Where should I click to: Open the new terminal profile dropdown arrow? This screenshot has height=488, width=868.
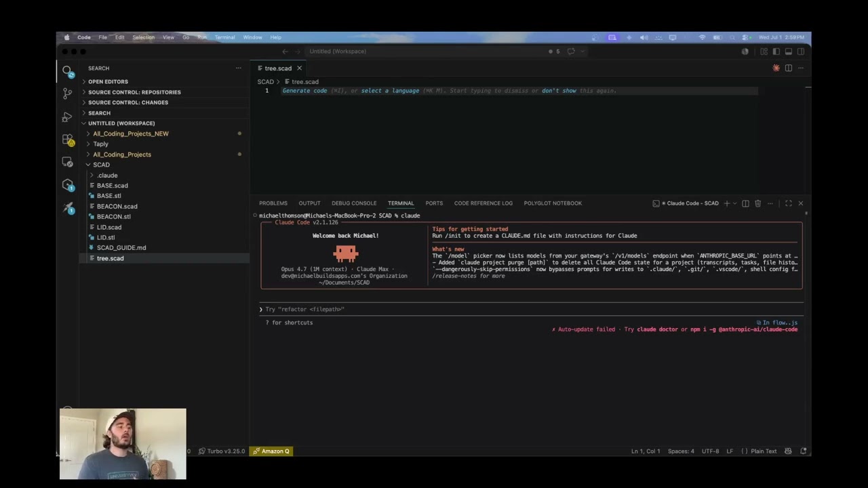click(734, 203)
